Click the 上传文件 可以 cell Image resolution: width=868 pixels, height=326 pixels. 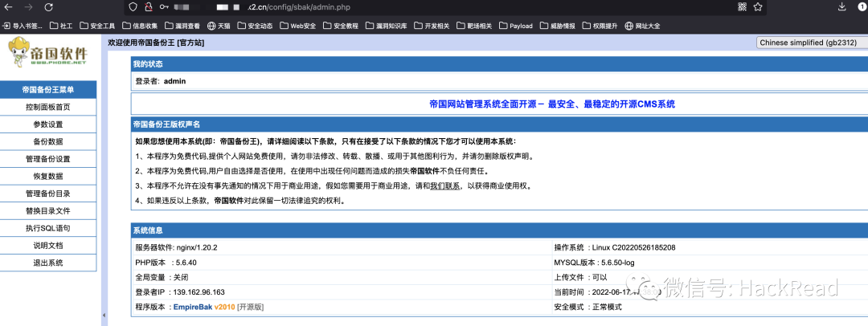click(x=710, y=277)
